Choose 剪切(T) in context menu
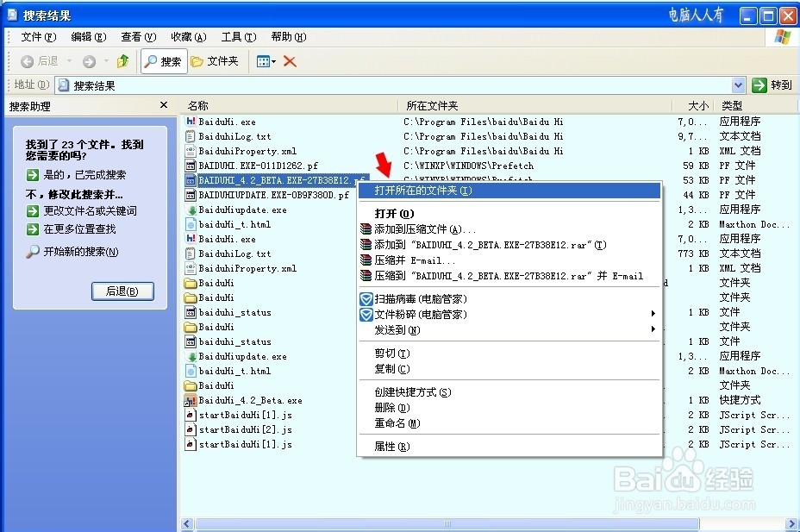The width and height of the screenshot is (800, 532). click(x=509, y=353)
